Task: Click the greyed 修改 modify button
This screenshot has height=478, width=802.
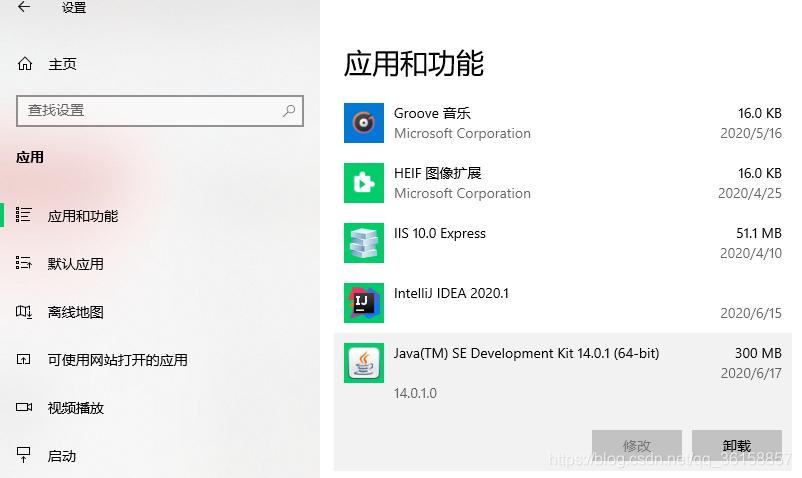Action: point(637,445)
